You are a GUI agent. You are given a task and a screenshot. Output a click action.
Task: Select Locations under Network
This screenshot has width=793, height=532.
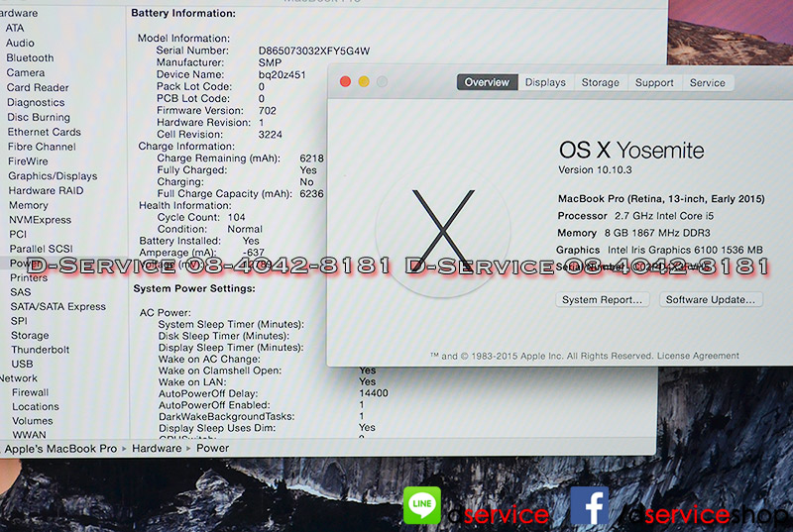pyautogui.click(x=36, y=407)
